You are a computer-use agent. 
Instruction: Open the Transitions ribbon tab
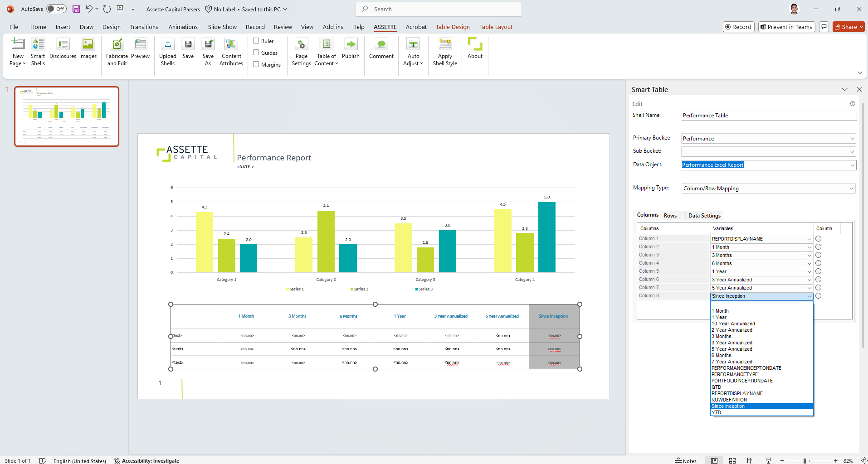pyautogui.click(x=144, y=27)
